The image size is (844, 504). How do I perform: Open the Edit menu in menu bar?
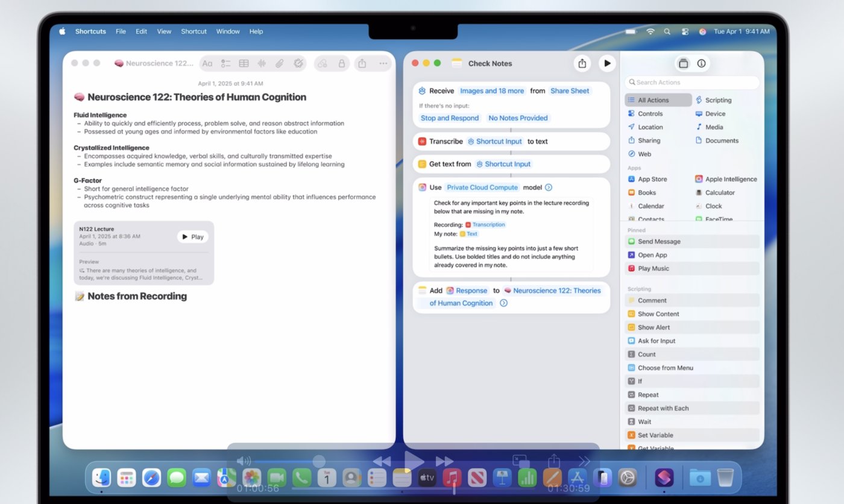point(141,31)
